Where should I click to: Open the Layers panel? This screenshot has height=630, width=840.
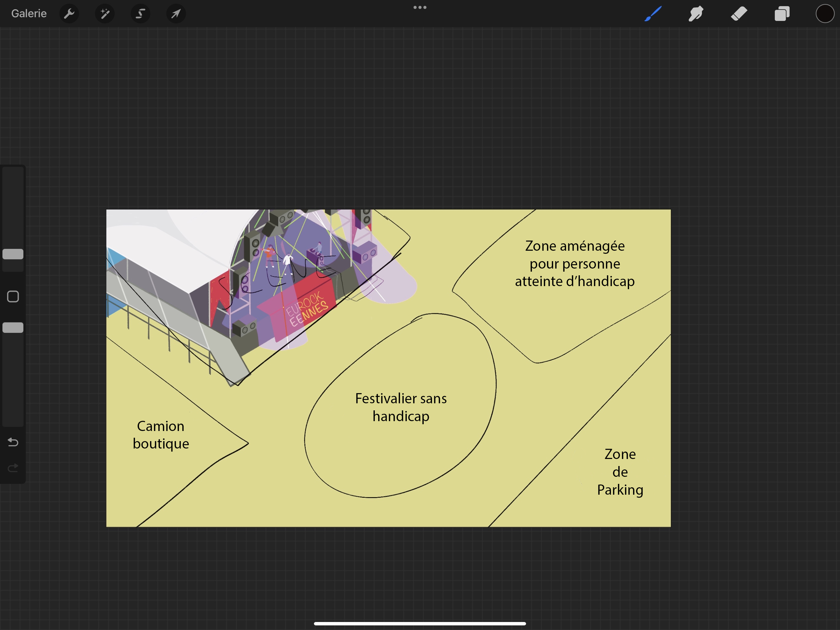tap(782, 14)
